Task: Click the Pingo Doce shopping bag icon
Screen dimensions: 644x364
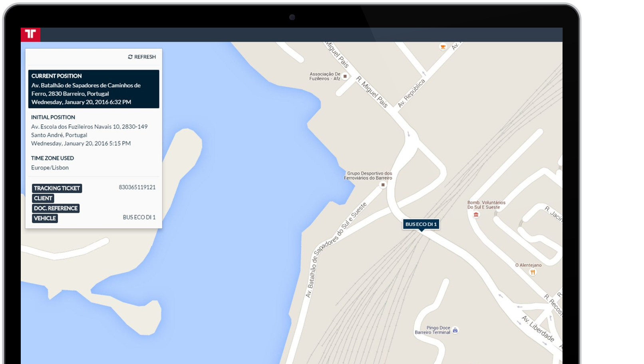Action: click(455, 330)
